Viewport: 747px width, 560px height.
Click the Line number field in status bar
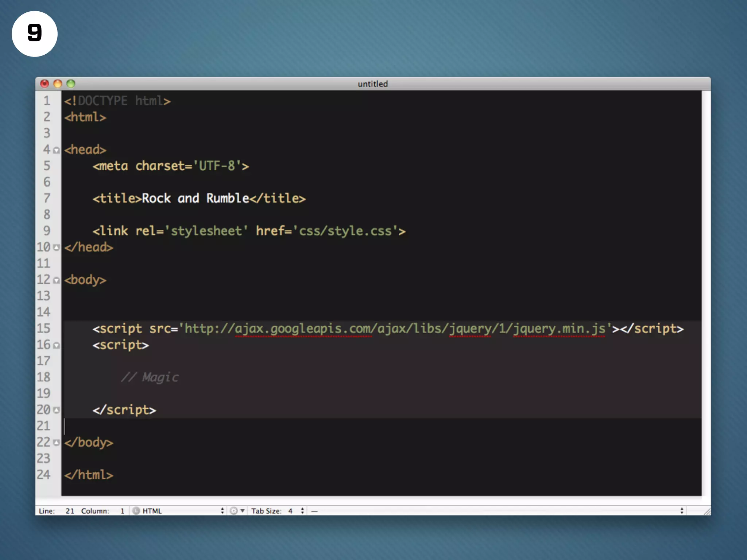[x=70, y=511]
